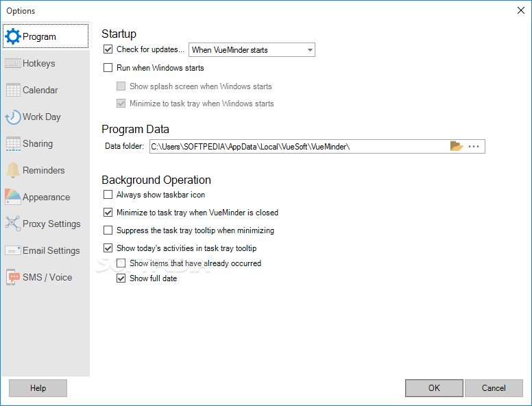Click the Help button
Viewport: 532px width, 406px height.
click(x=38, y=388)
